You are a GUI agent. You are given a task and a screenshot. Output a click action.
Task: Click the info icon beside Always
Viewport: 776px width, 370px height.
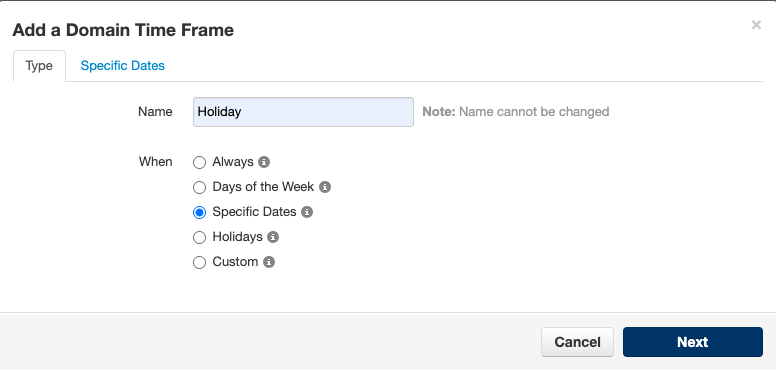coord(264,162)
